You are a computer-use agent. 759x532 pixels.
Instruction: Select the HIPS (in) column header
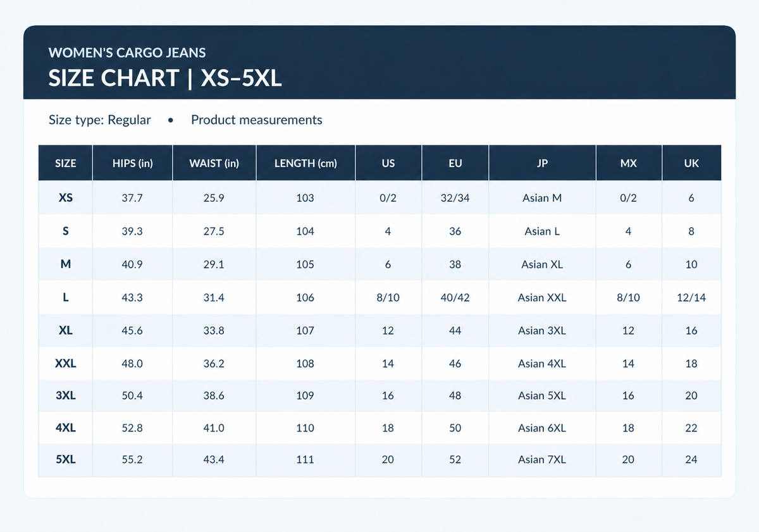132,163
